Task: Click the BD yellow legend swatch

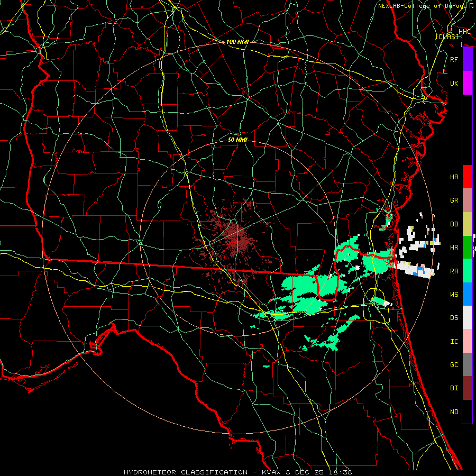Action: (x=467, y=224)
